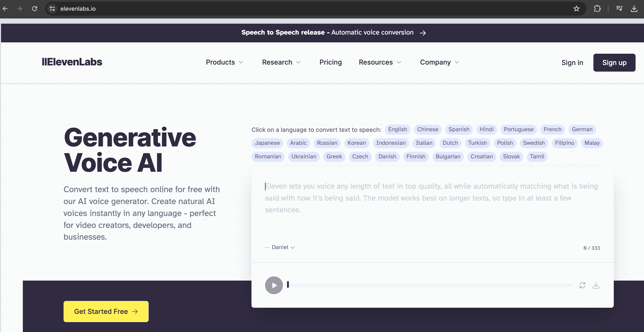Expand the Resources menu
Image resolution: width=644 pixels, height=332 pixels.
(x=380, y=62)
